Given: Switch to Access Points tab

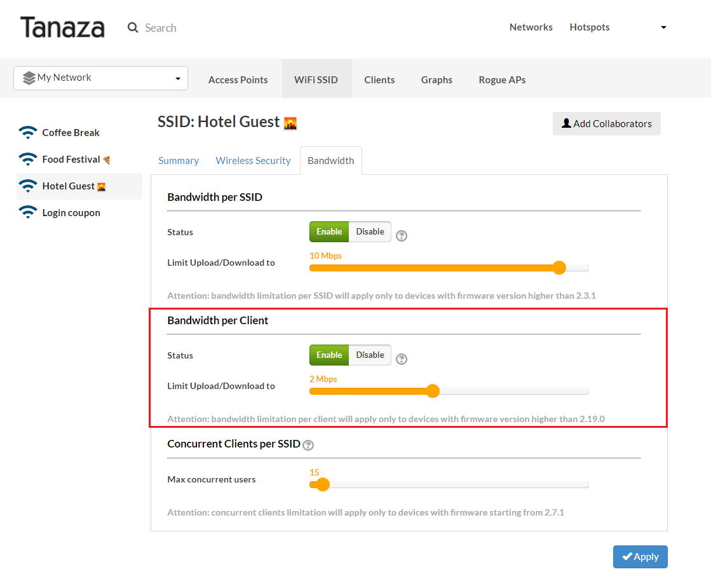Looking at the screenshot, I should [238, 80].
